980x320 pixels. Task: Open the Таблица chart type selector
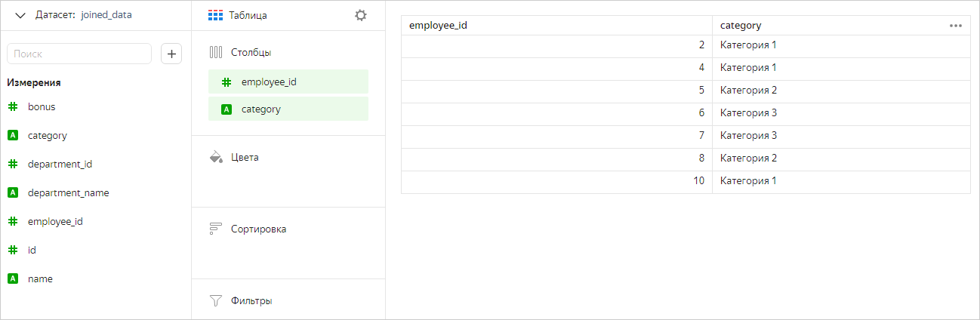pyautogui.click(x=248, y=15)
